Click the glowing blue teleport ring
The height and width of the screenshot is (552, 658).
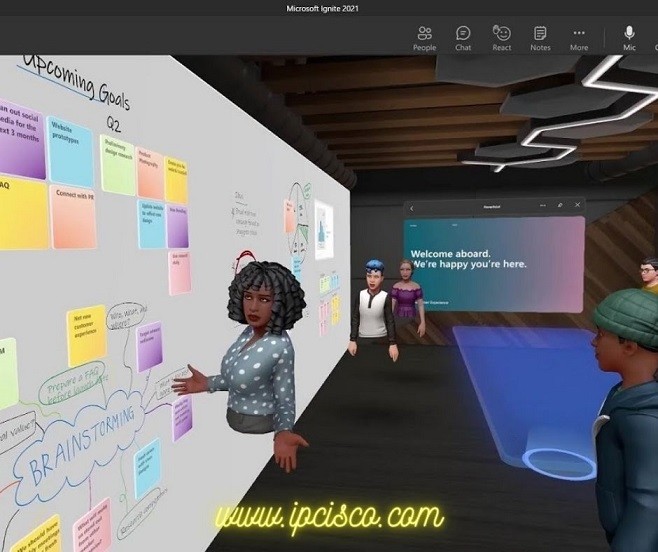[x=558, y=463]
